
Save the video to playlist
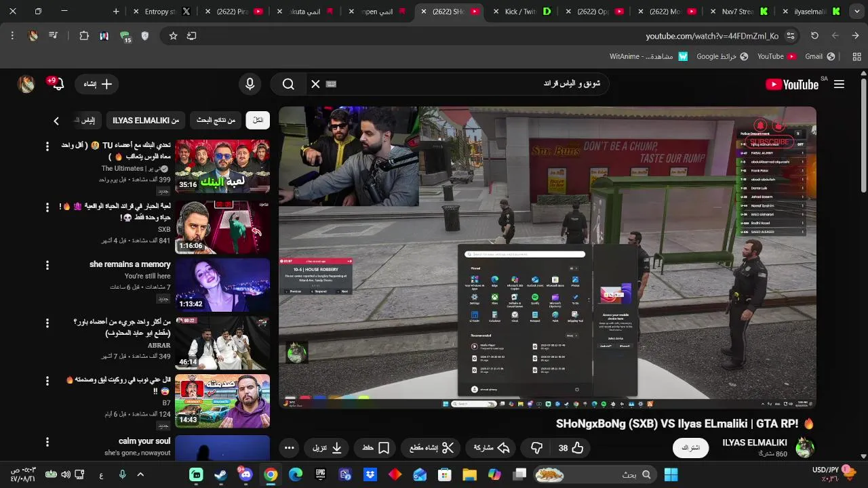(x=375, y=448)
